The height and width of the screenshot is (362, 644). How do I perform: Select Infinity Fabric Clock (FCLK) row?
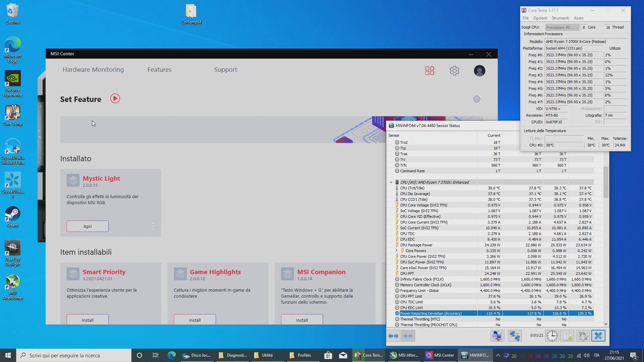(494, 279)
